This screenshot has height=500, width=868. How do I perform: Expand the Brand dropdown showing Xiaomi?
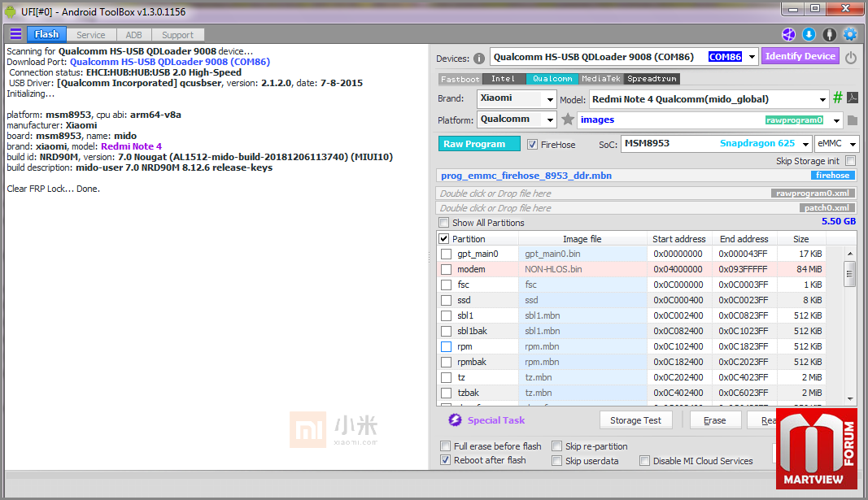coord(549,99)
